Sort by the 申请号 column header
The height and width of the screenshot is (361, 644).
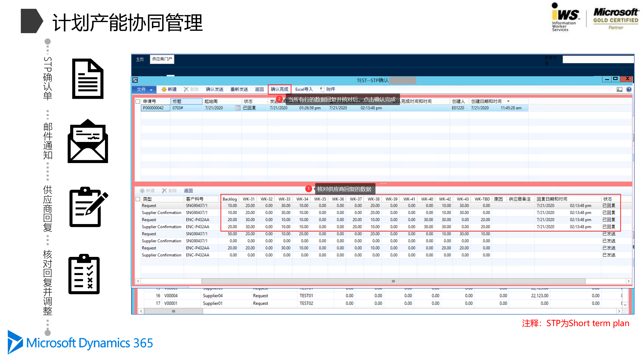pyautogui.click(x=156, y=101)
